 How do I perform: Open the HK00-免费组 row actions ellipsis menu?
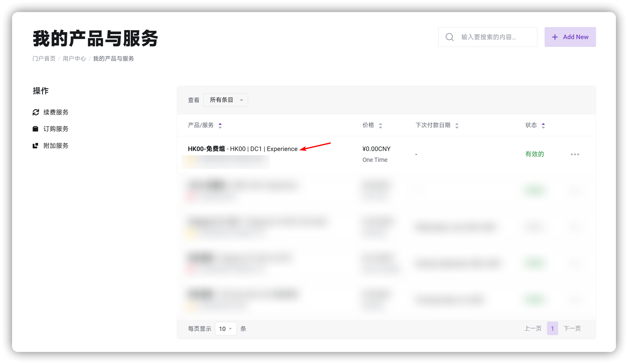pos(575,154)
